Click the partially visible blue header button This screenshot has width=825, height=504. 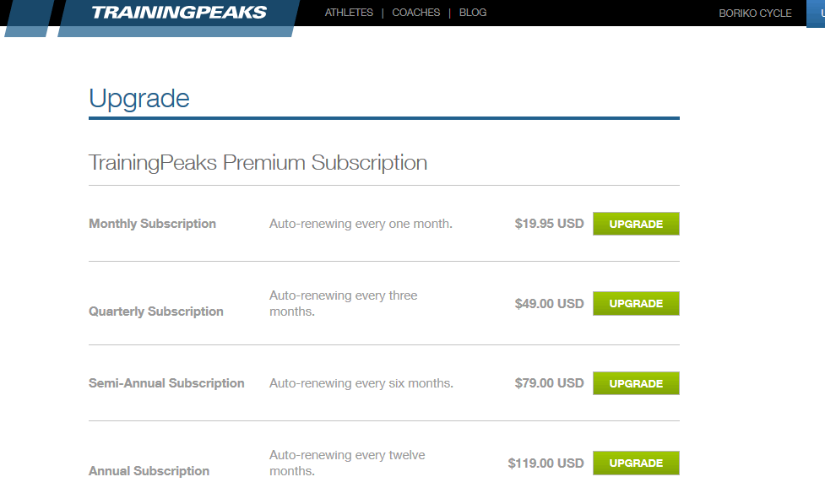(816, 14)
